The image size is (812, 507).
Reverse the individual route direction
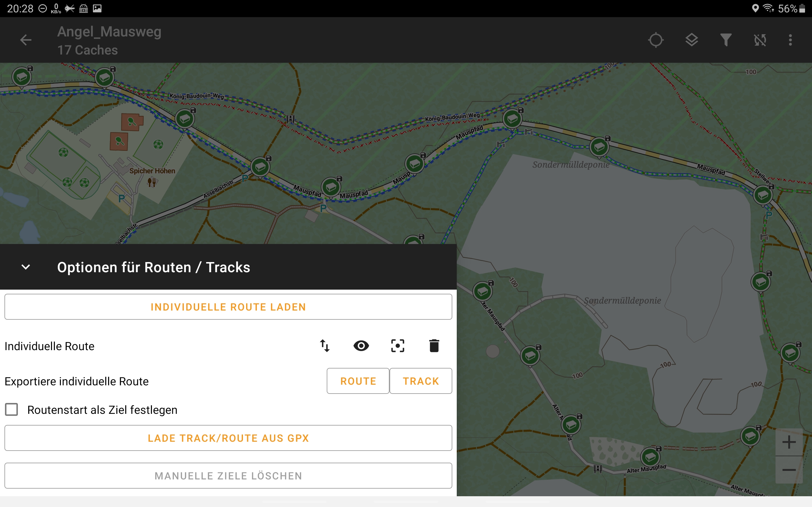(325, 346)
